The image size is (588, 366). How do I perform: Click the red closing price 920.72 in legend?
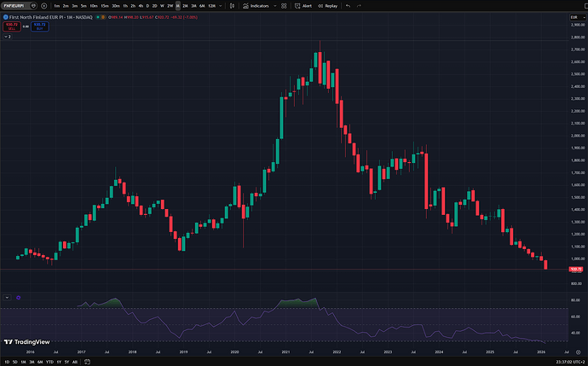163,17
